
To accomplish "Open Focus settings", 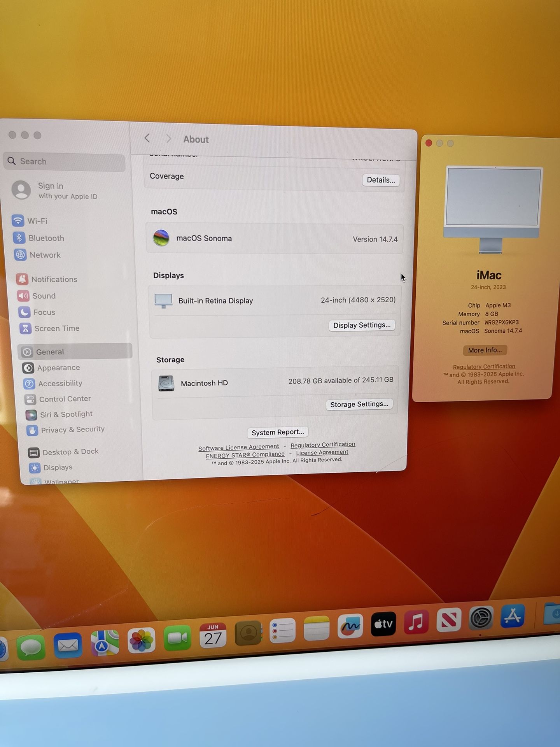I will pos(37,312).
